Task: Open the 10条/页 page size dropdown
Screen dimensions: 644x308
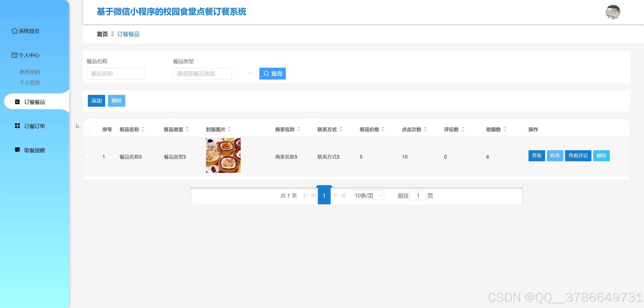Action: pyautogui.click(x=367, y=196)
